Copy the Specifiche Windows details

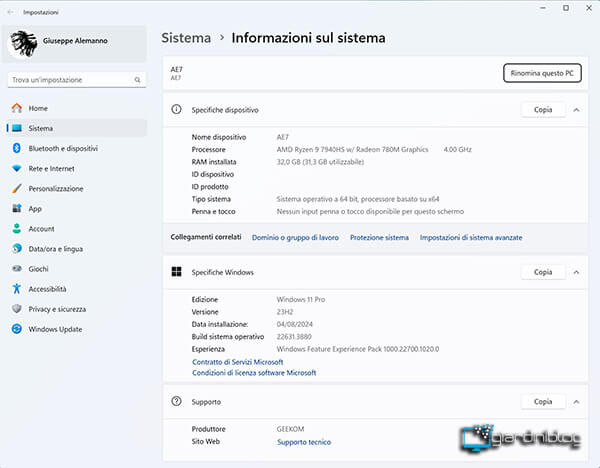pos(543,272)
